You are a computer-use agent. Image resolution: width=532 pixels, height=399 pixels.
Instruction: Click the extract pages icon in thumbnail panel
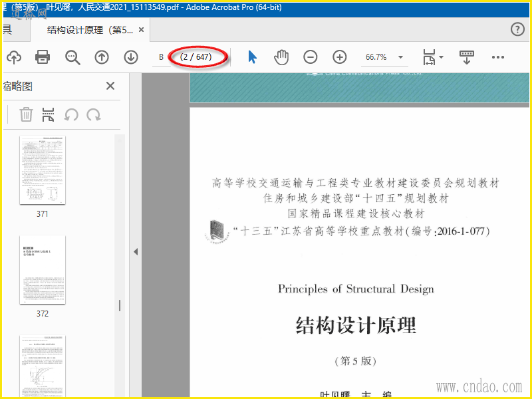[48, 114]
